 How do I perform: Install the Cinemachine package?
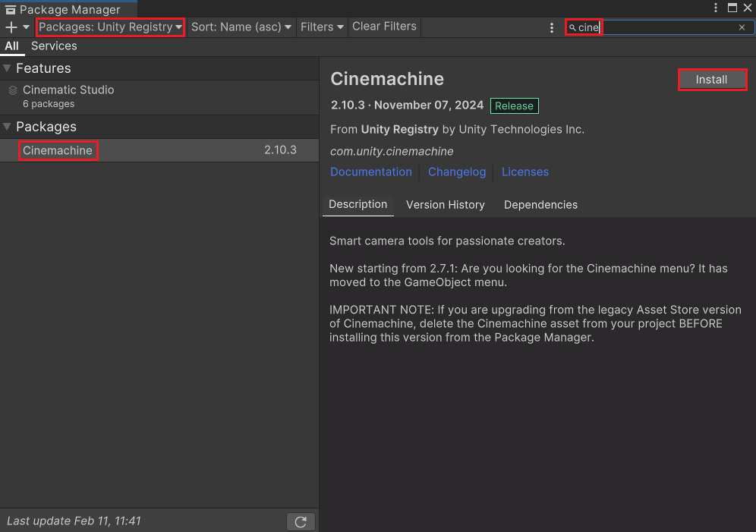click(712, 80)
